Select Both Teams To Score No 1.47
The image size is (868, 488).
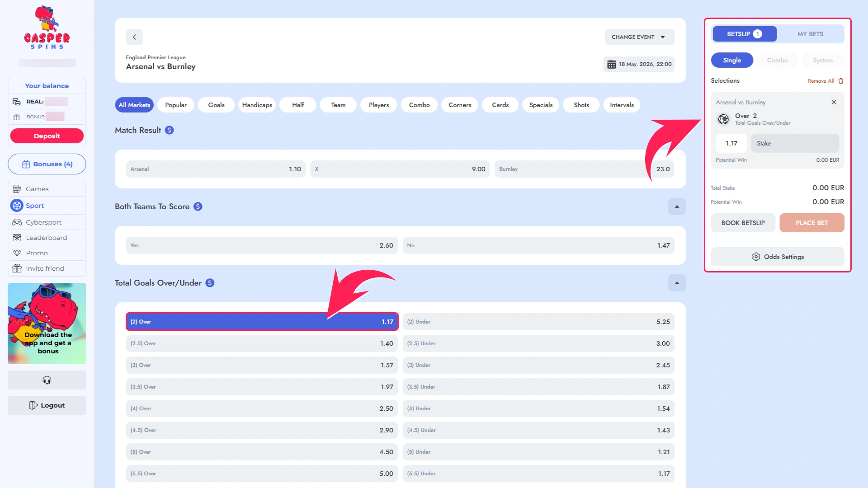[x=538, y=245]
